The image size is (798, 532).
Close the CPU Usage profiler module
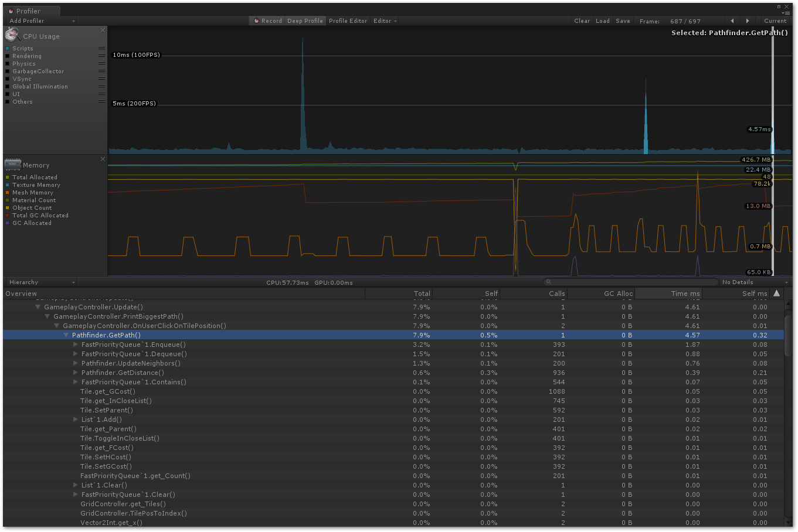(x=103, y=30)
